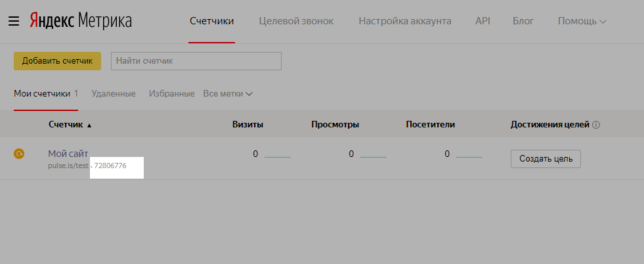
Task: Click info icon beside Достижения целей
Action: point(596,125)
